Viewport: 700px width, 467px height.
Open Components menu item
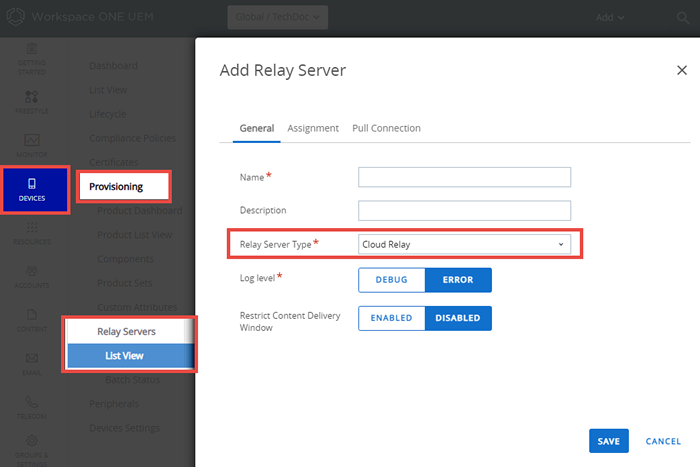pyautogui.click(x=125, y=259)
